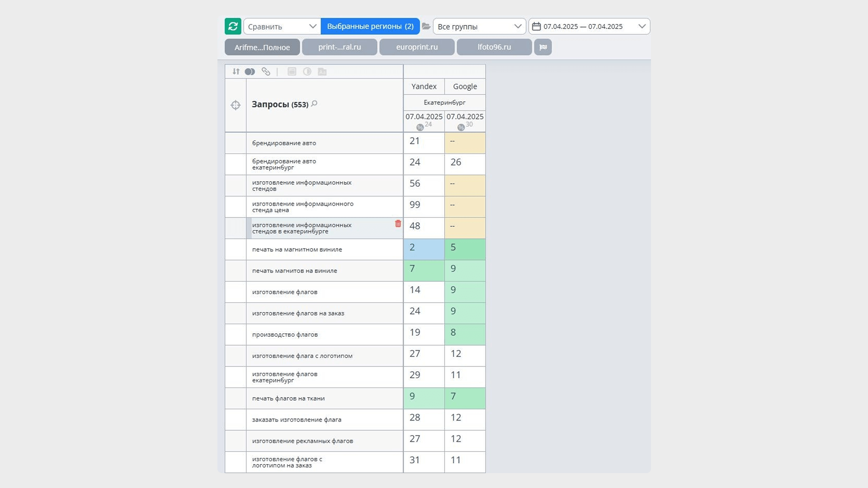Click the crosshair target icon beside Запросы
Screen dimensions: 868x488
click(236, 105)
